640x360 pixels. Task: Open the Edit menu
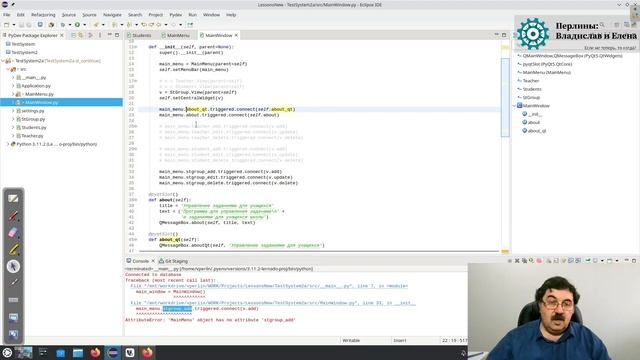point(20,15)
